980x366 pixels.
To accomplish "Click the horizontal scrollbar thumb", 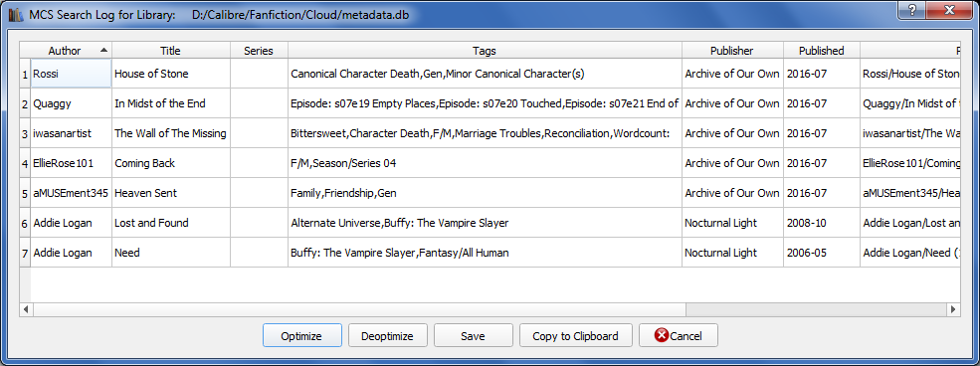I will tap(359, 309).
